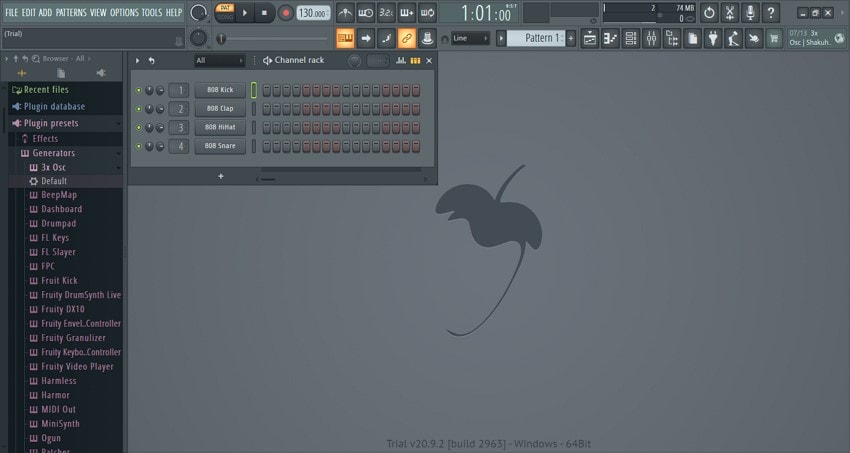Open the Playlist window from the toolbar
This screenshot has width=850, height=453.
(590, 38)
